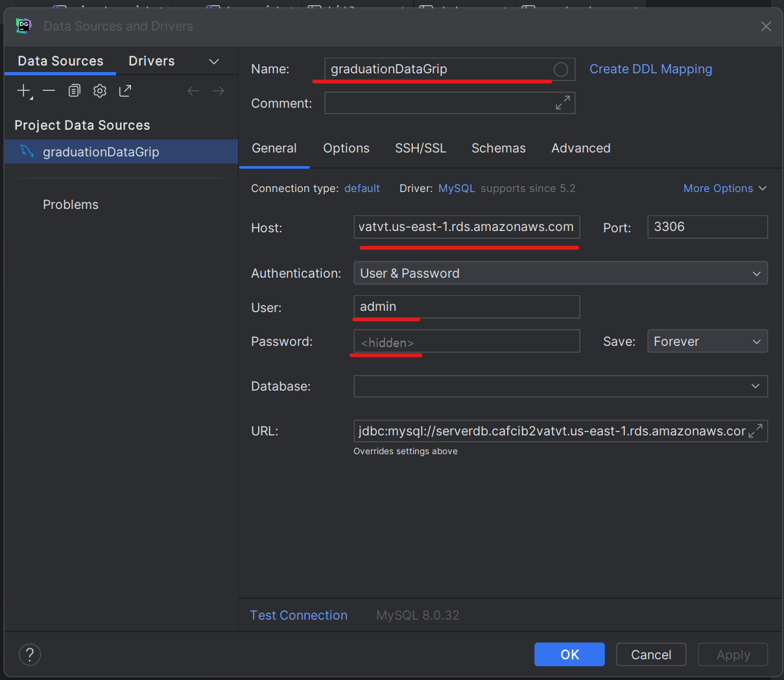Open the Authentication dropdown
Viewport: 784px width, 680px height.
[561, 273]
